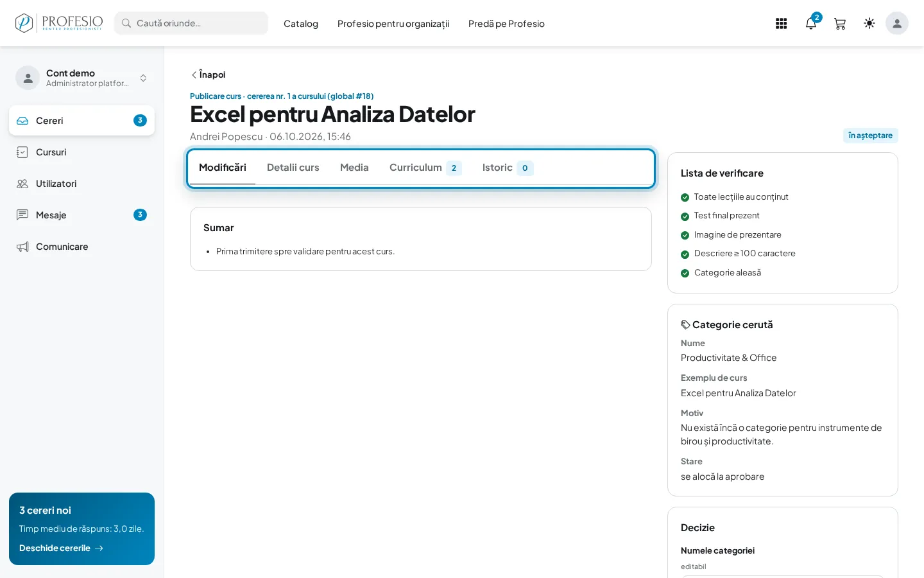
Task: Open the Media tab
Action: click(354, 168)
